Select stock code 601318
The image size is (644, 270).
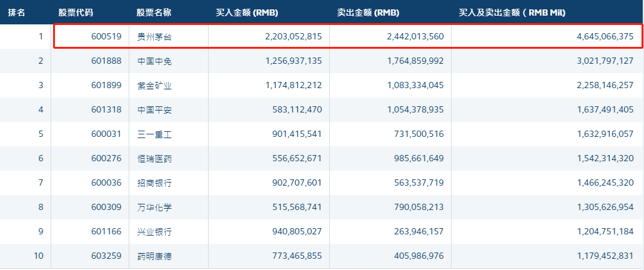pyautogui.click(x=106, y=110)
